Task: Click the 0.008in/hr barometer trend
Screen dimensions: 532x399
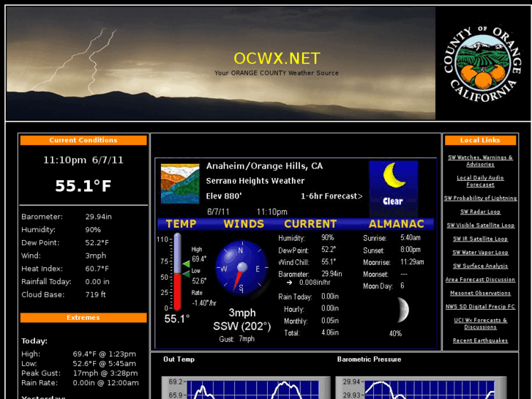Action: tap(315, 283)
